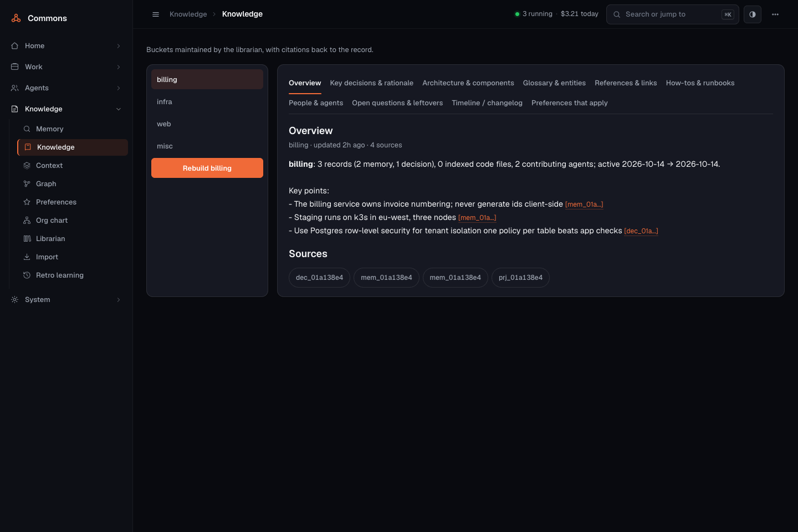Click the Librarian books icon
The width and height of the screenshot is (798, 532).
coord(27,239)
